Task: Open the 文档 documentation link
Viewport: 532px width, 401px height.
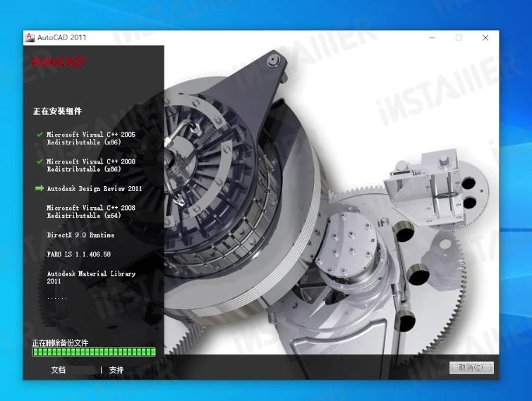Action: click(x=59, y=370)
